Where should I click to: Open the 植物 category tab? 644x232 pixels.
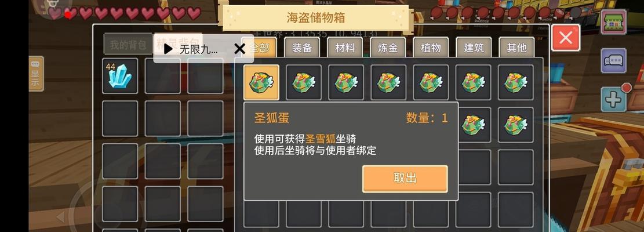coord(431,48)
